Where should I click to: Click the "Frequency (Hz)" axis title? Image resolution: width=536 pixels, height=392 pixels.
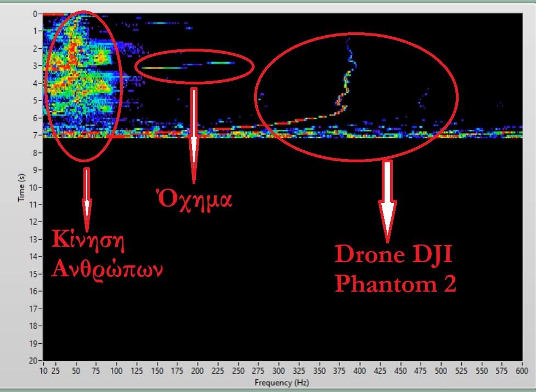click(281, 383)
